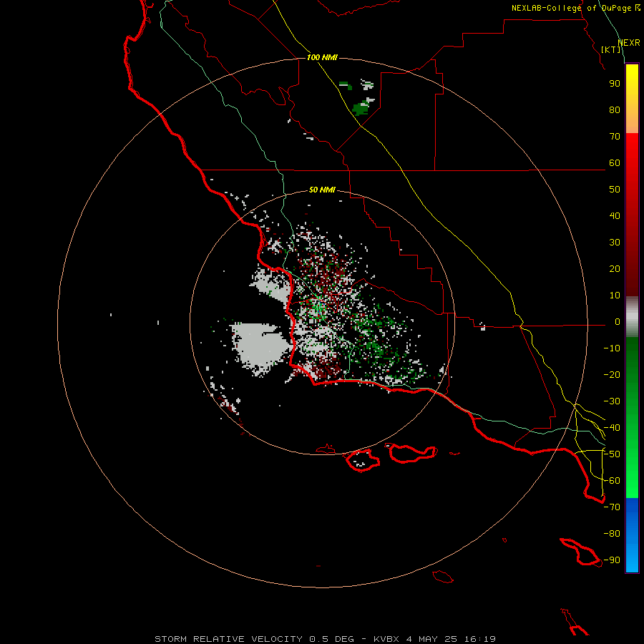
Task: Click the "100 NMI" range ring label
Action: (x=322, y=57)
